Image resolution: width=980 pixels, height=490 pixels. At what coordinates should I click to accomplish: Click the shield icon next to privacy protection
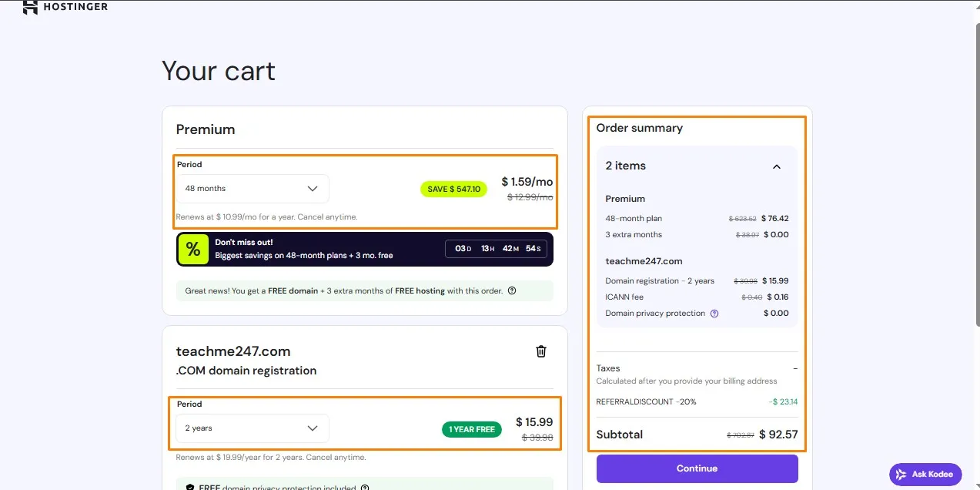(189, 488)
